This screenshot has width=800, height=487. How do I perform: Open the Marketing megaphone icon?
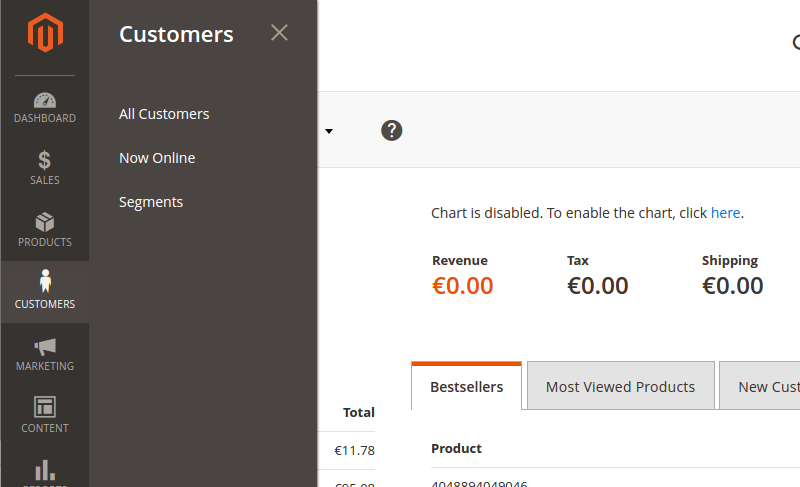click(45, 347)
